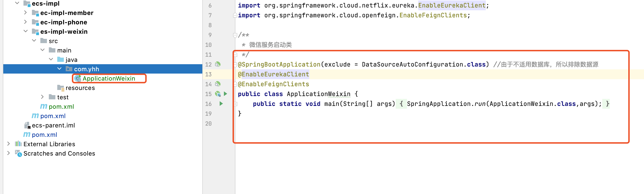Expand folded main method body on line 16
The image size is (644, 194).
235,104
